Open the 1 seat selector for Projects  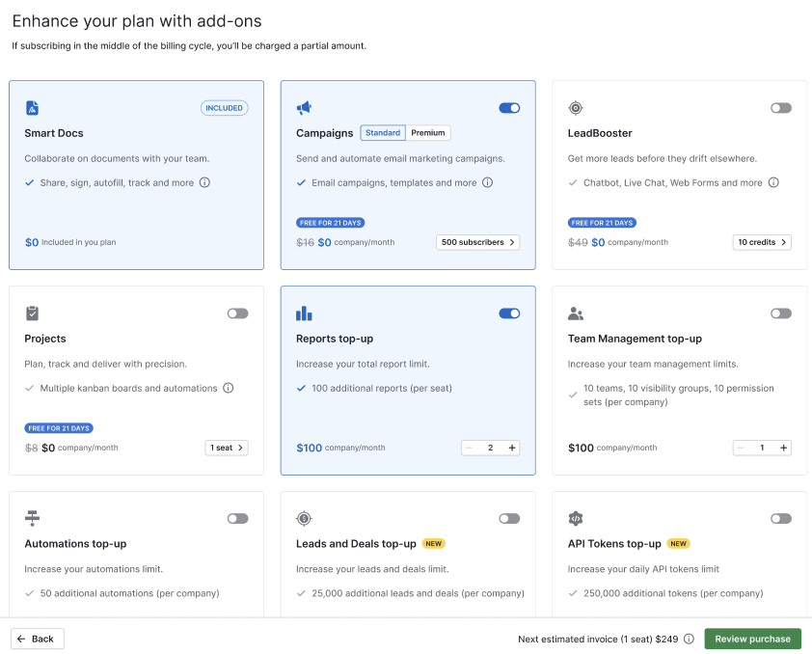pos(227,448)
